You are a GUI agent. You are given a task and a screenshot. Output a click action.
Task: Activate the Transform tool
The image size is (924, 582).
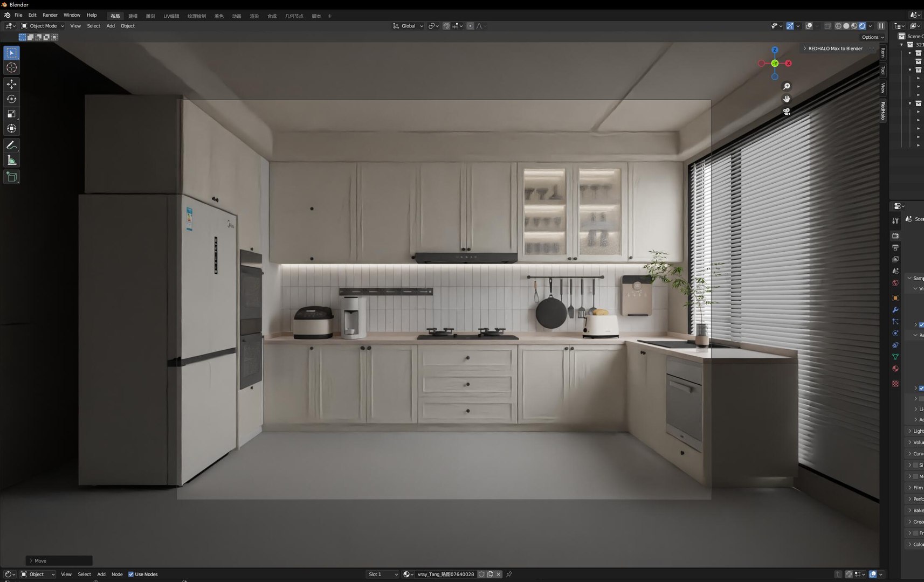[x=11, y=129]
